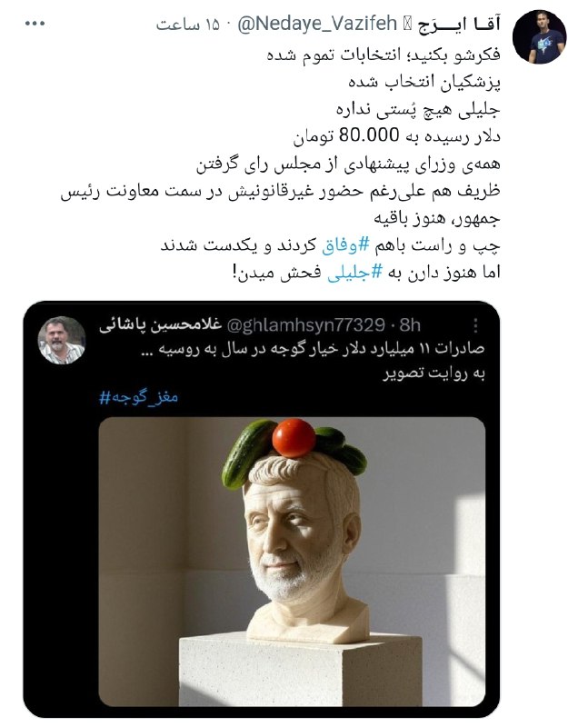Enlarge the marble bust image
Screen dimensions: 588x727
point(292,562)
